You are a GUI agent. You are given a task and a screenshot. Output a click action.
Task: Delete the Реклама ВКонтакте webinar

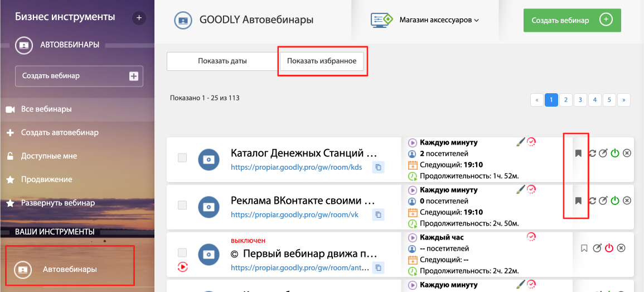click(x=627, y=200)
